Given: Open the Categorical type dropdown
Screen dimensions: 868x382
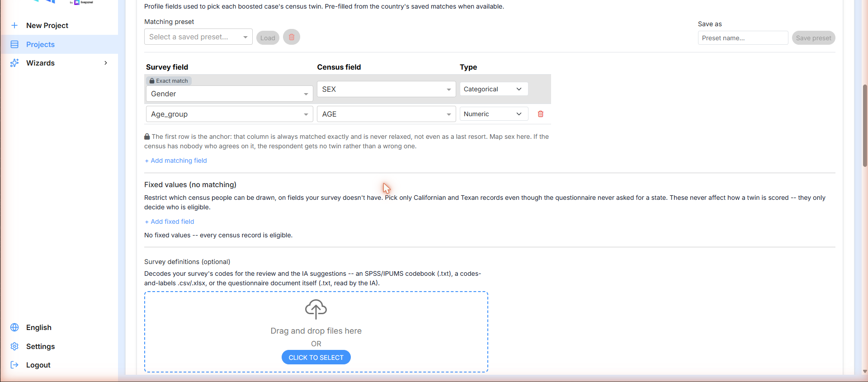Looking at the screenshot, I should (x=494, y=89).
